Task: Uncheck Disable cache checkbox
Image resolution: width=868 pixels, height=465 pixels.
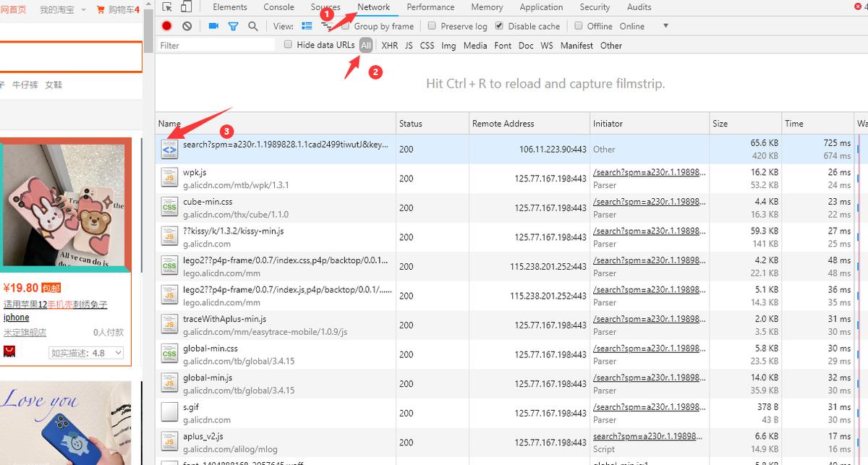Action: [499, 26]
